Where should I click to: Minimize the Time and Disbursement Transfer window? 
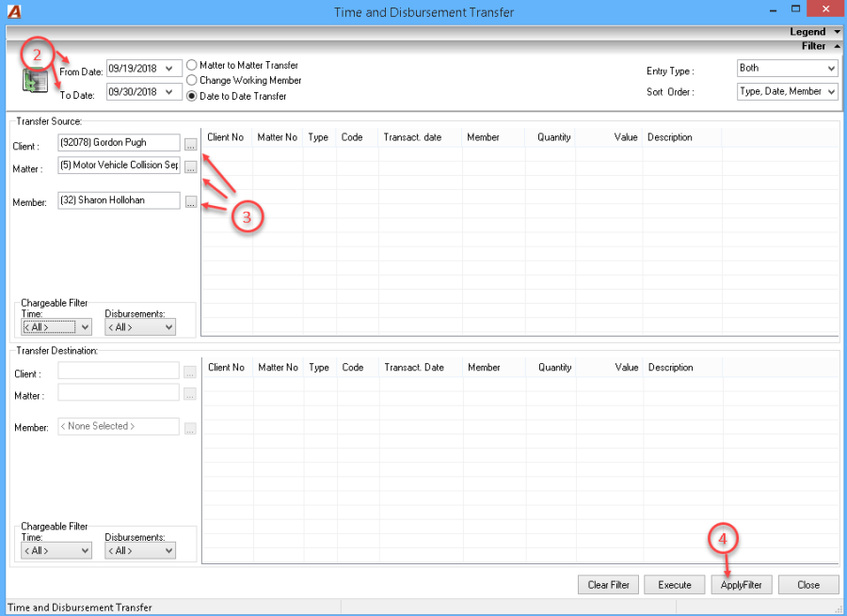(x=774, y=10)
